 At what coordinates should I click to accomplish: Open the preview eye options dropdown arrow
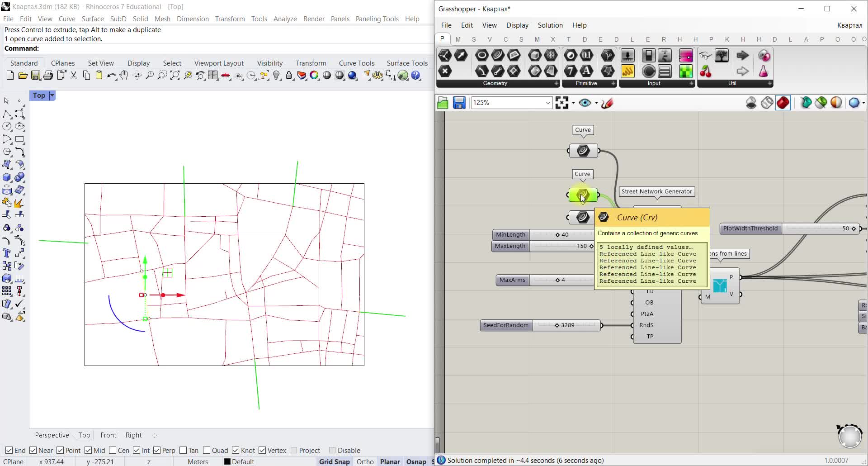pyautogui.click(x=596, y=103)
